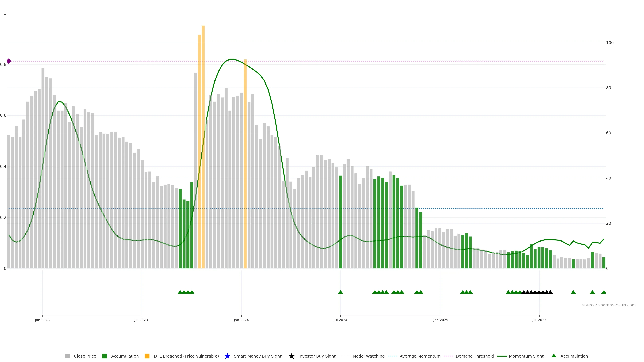
Task: Click the Investor Buy Signal legend label
Action: pos(318,356)
